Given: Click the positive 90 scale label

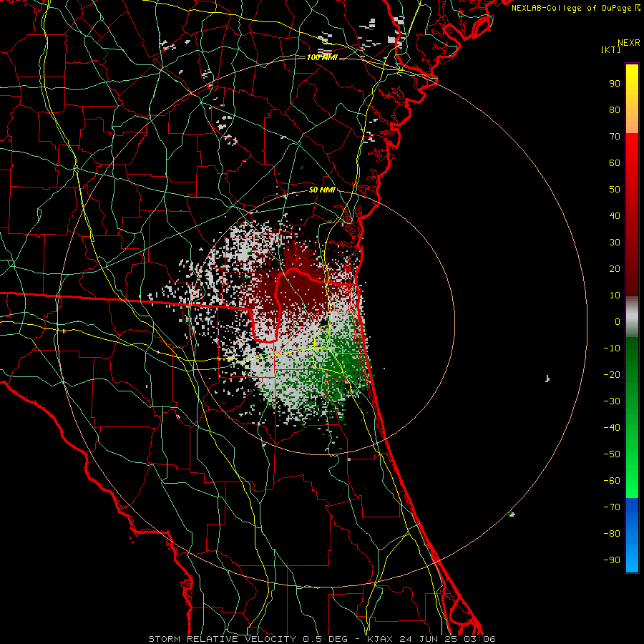Looking at the screenshot, I should pyautogui.click(x=615, y=84).
